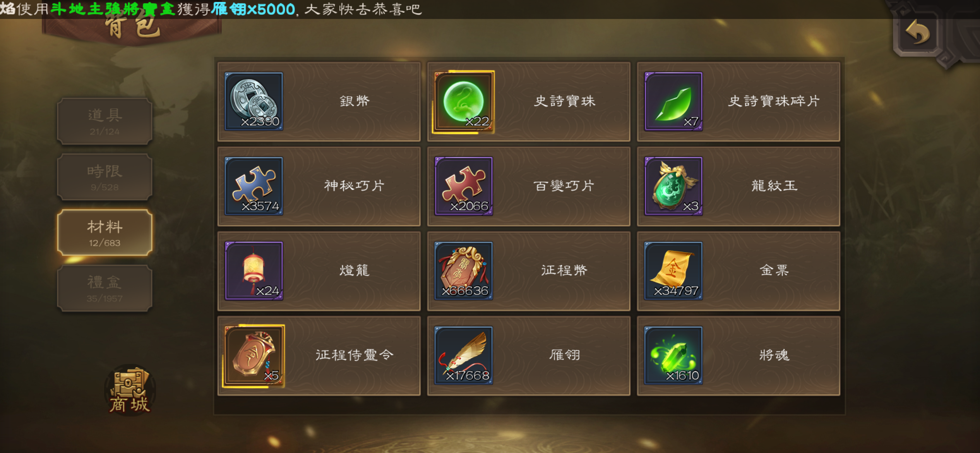Tap the 金票 golden scroll icon

tap(673, 271)
